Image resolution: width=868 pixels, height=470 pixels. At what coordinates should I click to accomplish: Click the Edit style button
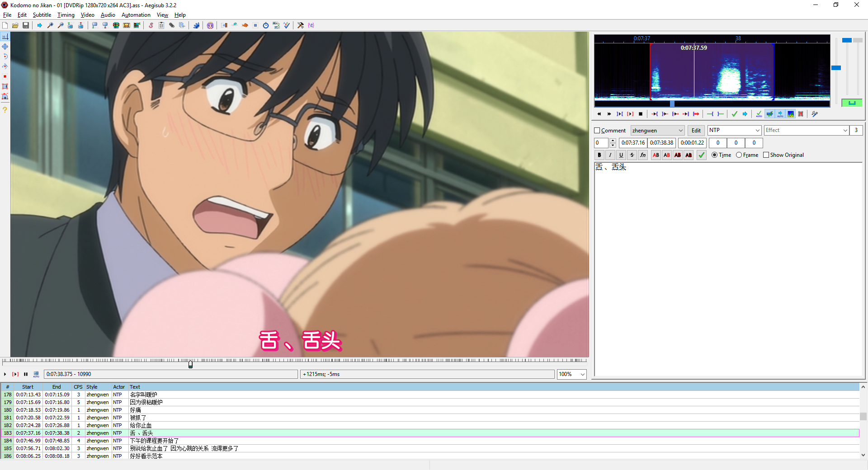(696, 131)
